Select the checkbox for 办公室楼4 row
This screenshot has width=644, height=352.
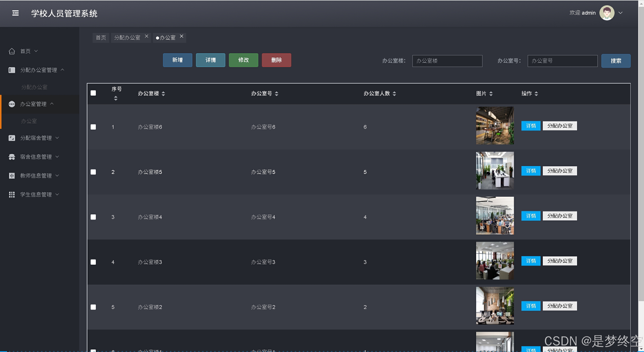pyautogui.click(x=93, y=217)
